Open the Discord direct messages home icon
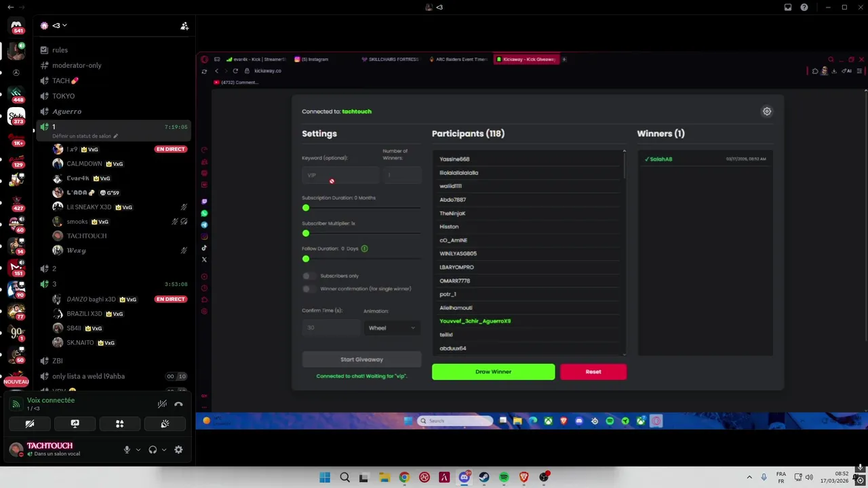The height and width of the screenshot is (488, 868). [x=16, y=27]
